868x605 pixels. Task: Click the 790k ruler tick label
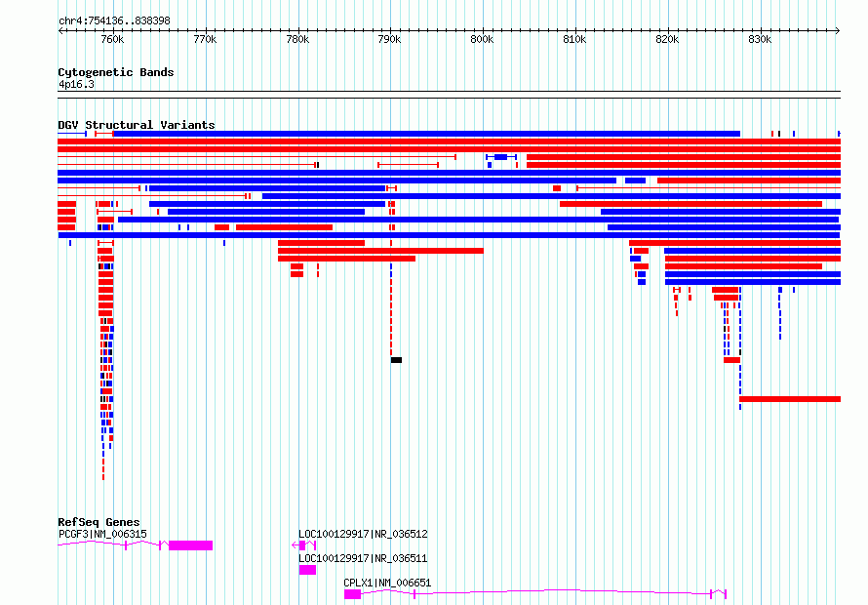pos(389,39)
